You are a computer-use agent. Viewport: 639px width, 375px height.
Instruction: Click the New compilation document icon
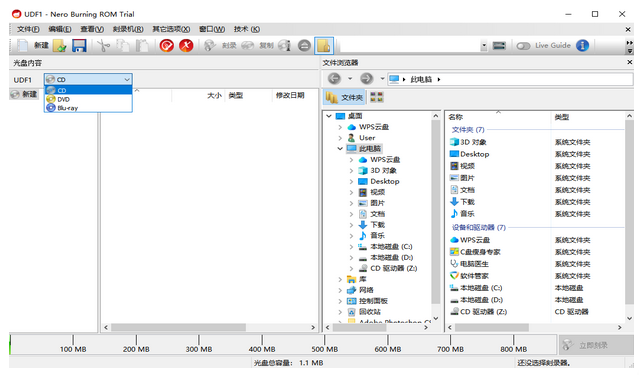tap(23, 45)
